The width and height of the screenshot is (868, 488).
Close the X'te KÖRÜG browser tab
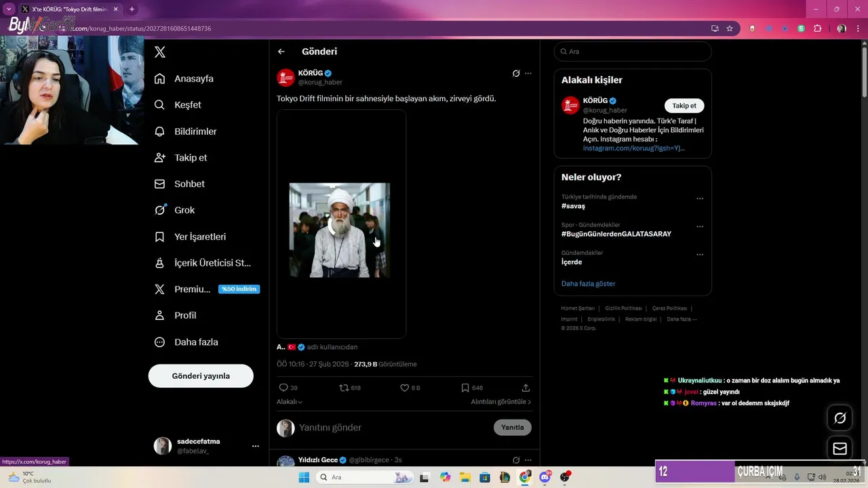(x=117, y=9)
